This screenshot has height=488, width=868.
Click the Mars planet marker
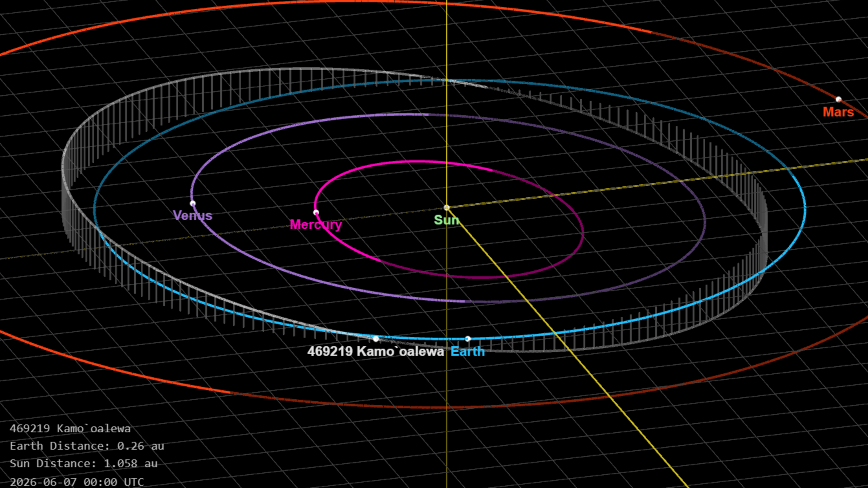(838, 99)
